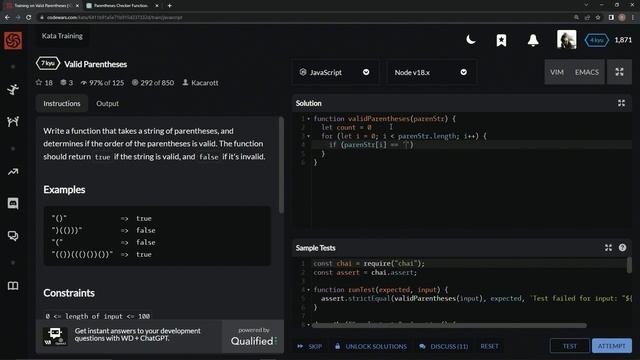The height and width of the screenshot is (360, 640).
Task: Click the instructions panel vertical scrollbar
Action: 281,165
